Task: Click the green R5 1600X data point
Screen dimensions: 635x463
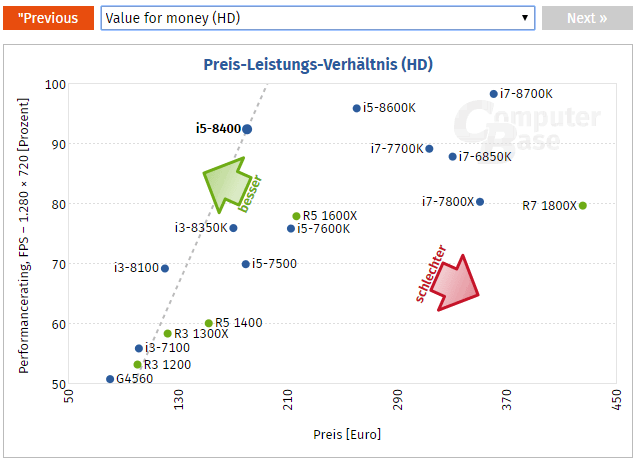Action: pos(296,216)
